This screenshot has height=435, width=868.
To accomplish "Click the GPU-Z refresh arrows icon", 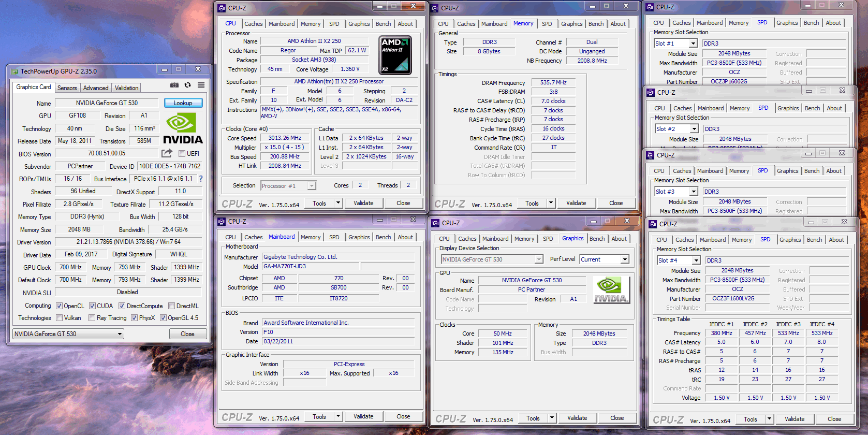I will point(188,85).
